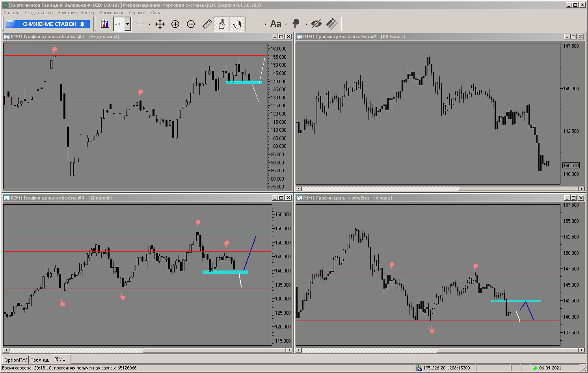Screen dimensions: 588x373
Task: Click the zoom out magnifier icon
Action: coord(191,24)
